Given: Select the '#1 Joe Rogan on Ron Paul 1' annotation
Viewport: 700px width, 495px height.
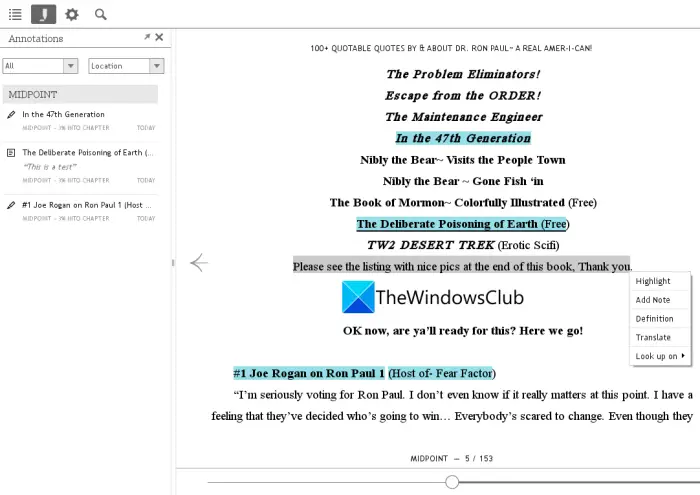Looking at the screenshot, I should (80, 211).
